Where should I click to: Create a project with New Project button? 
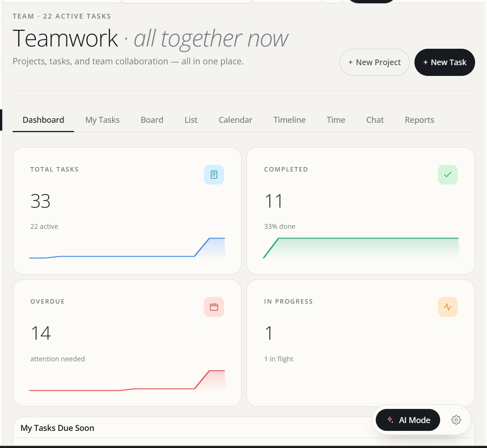click(x=374, y=63)
